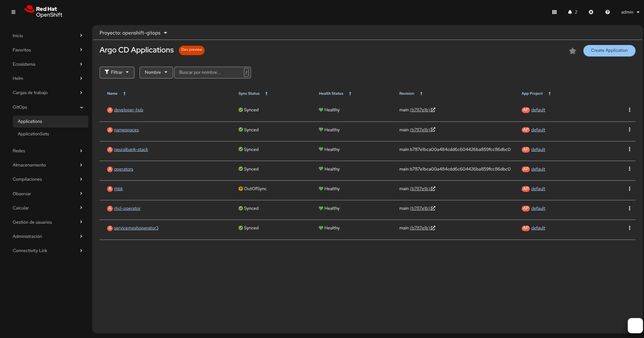Select ApplicationSets in the GitOps menu
Screen dimensions: 644x338
pyautogui.click(x=33, y=134)
